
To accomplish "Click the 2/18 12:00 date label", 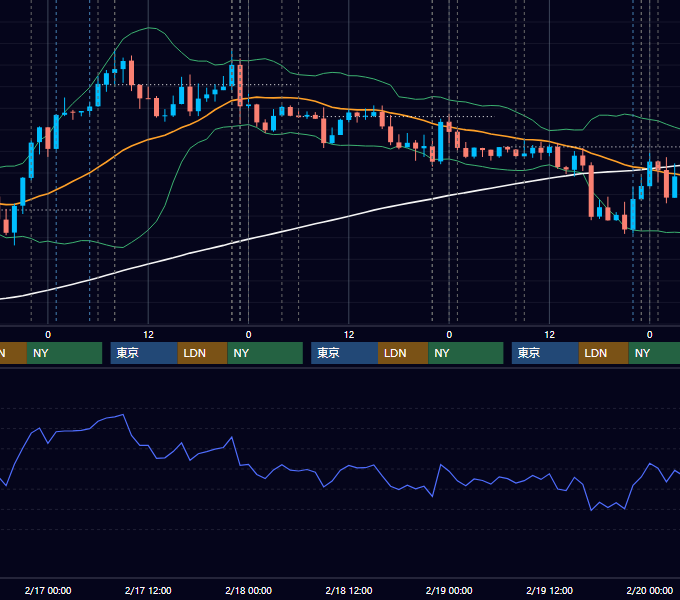I will tap(349, 590).
